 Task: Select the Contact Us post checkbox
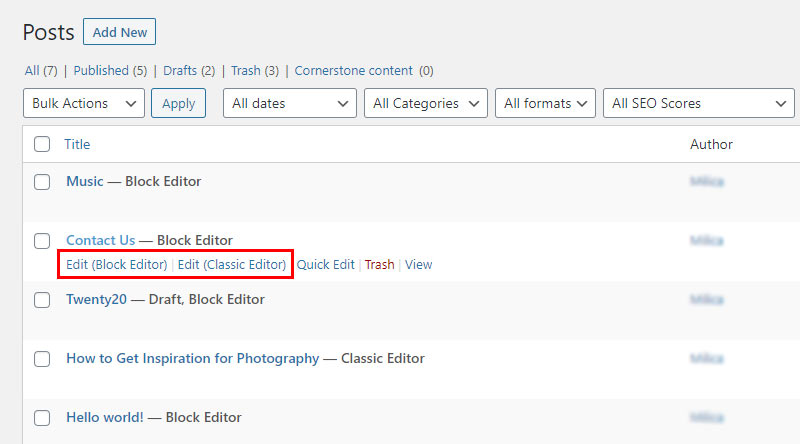(x=42, y=241)
